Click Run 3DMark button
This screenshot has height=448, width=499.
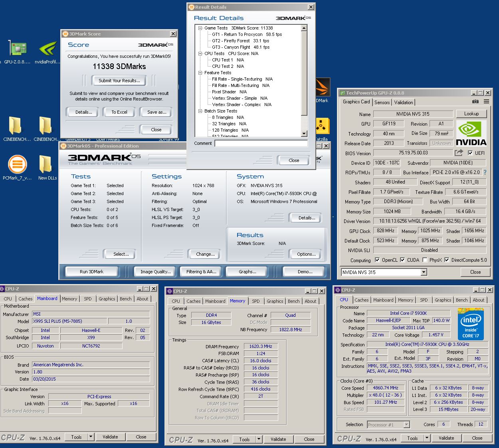tap(91, 272)
